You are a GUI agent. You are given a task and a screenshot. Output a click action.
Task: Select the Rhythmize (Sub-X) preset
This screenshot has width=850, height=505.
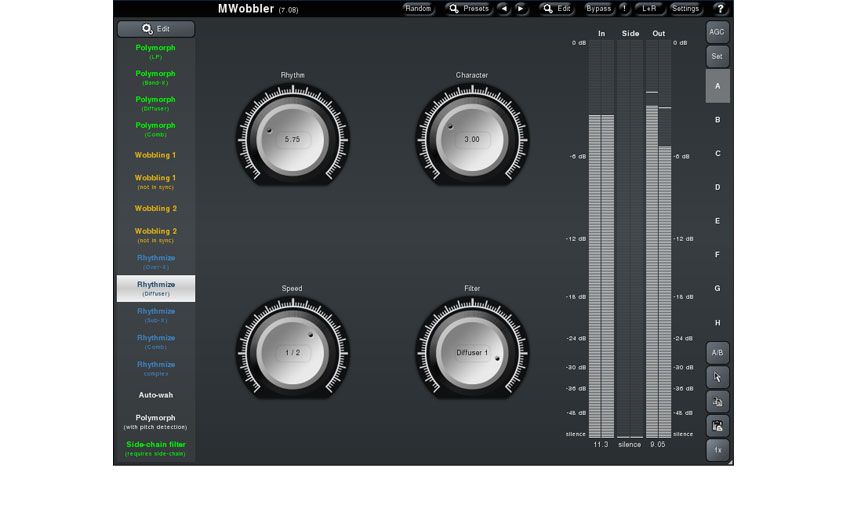coord(156,315)
